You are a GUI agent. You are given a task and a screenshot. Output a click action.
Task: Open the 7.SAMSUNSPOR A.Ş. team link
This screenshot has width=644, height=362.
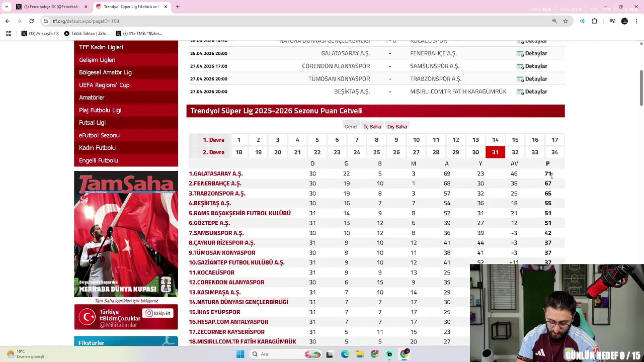pyautogui.click(x=216, y=233)
